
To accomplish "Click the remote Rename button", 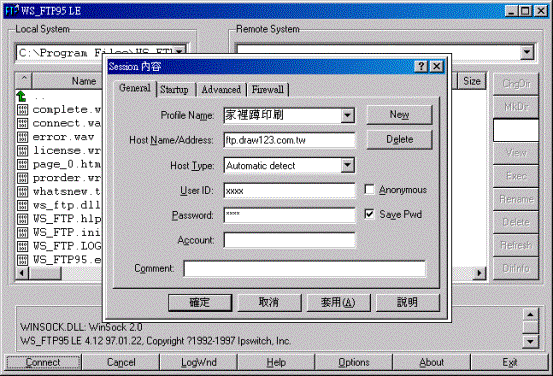I will (x=516, y=199).
